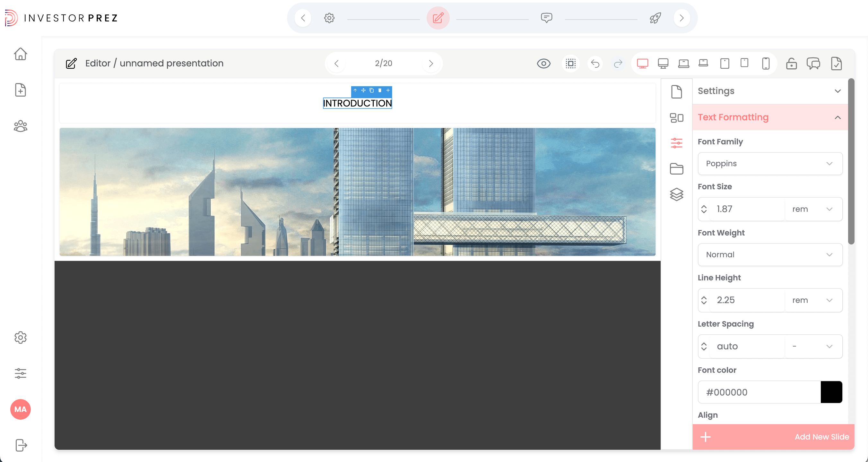Open Letter Spacing unit dropdown
Image resolution: width=868 pixels, height=462 pixels.
coord(813,346)
